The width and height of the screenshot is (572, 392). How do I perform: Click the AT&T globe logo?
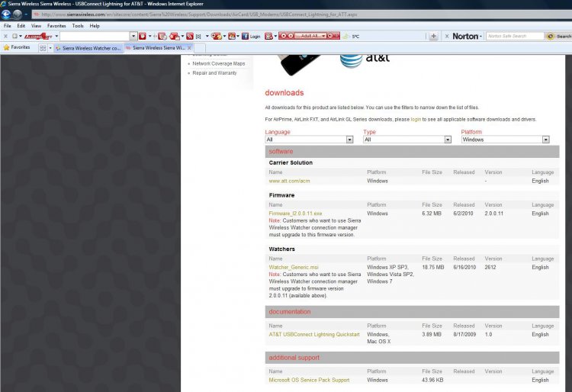[352, 61]
